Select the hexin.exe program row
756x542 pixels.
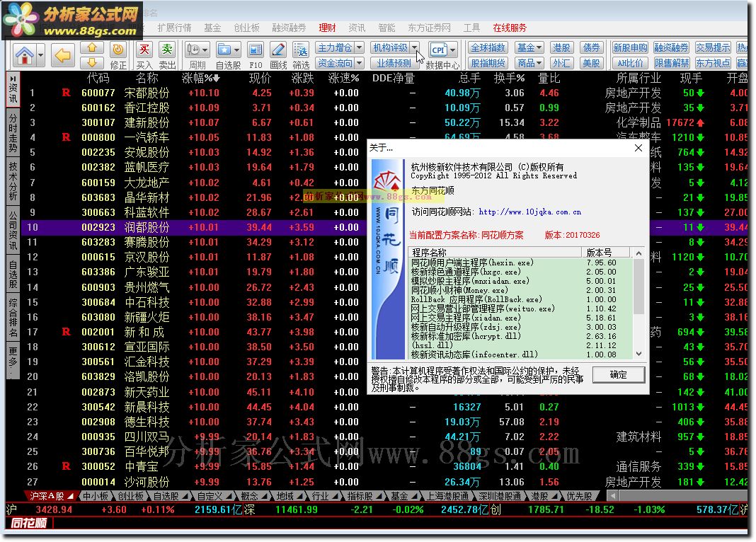[520, 263]
